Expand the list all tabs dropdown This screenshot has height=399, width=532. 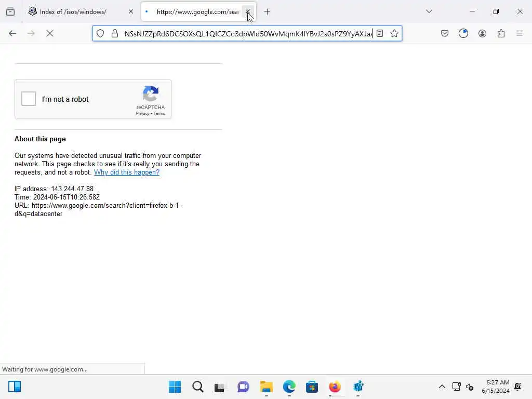click(429, 11)
